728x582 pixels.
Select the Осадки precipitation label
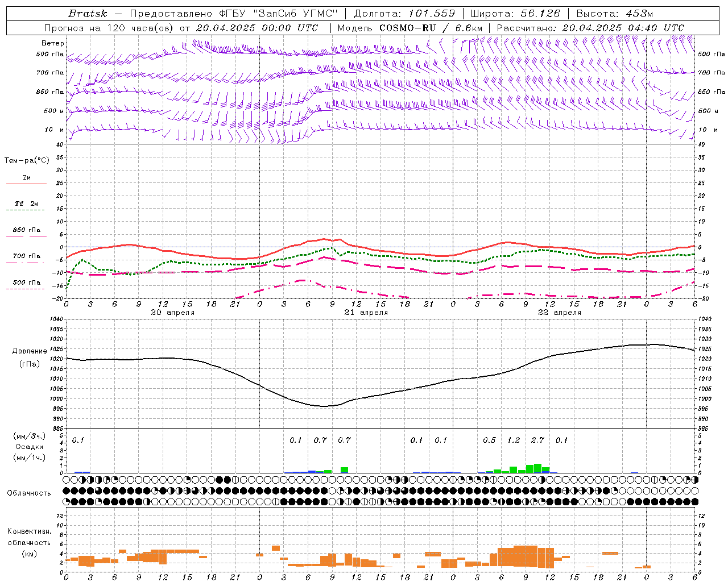(x=30, y=447)
